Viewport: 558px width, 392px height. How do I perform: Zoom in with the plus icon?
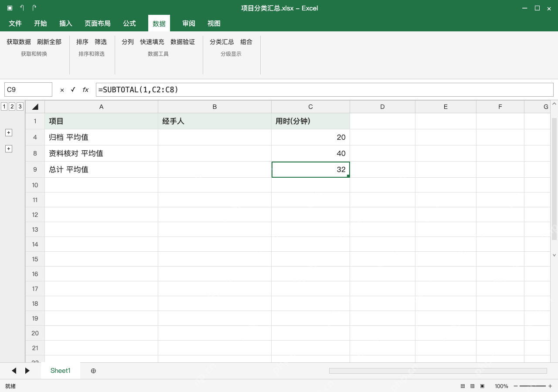click(550, 386)
